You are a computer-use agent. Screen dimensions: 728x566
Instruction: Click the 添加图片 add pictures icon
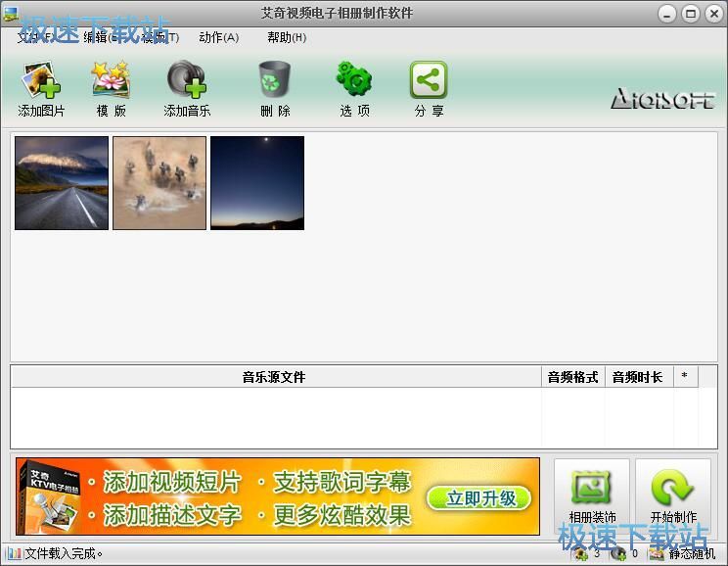click(x=41, y=80)
